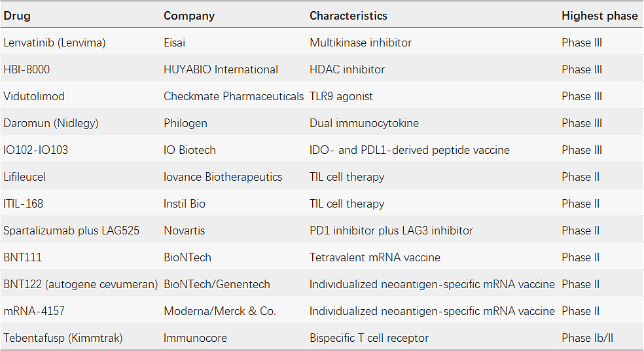Select the Lenvatinib (Lenvima) cell
Screen dimensions: 644x351
[x=54, y=43]
